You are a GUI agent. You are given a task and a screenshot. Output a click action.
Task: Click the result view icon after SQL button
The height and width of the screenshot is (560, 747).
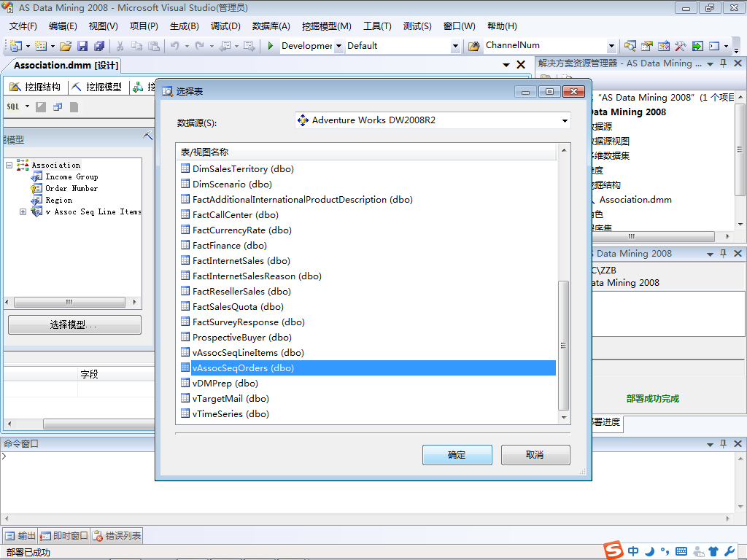58,107
